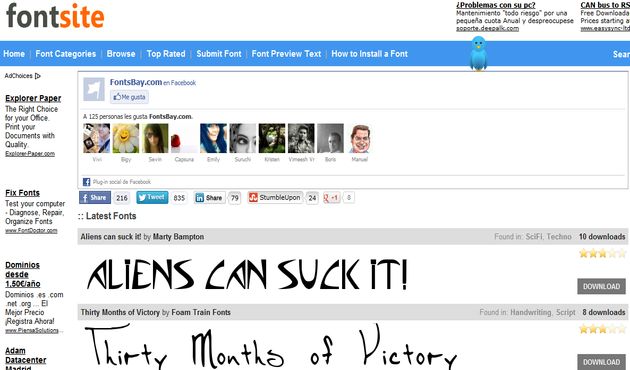630x370 pixels.
Task: Click the Me gusta like button
Action: pos(129,97)
